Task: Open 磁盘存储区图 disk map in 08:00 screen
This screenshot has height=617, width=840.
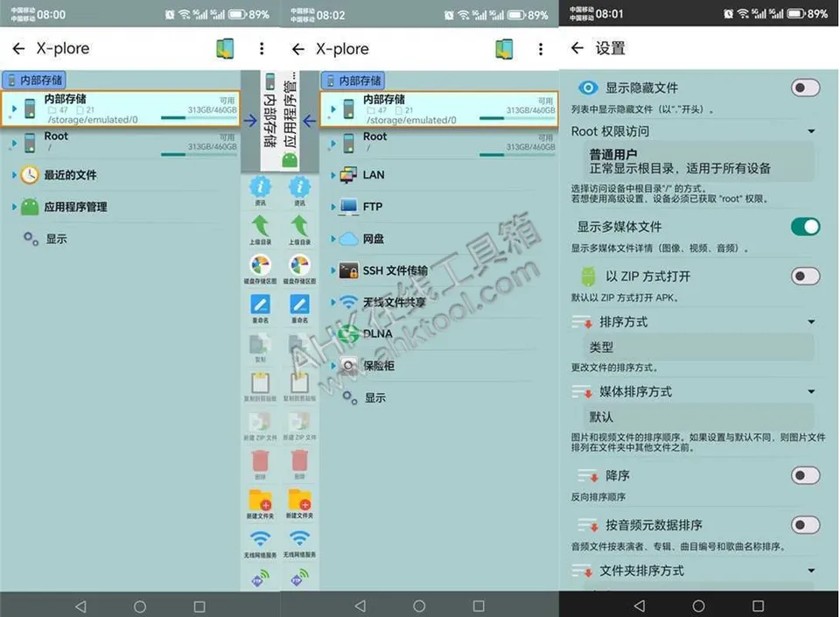Action: (261, 265)
